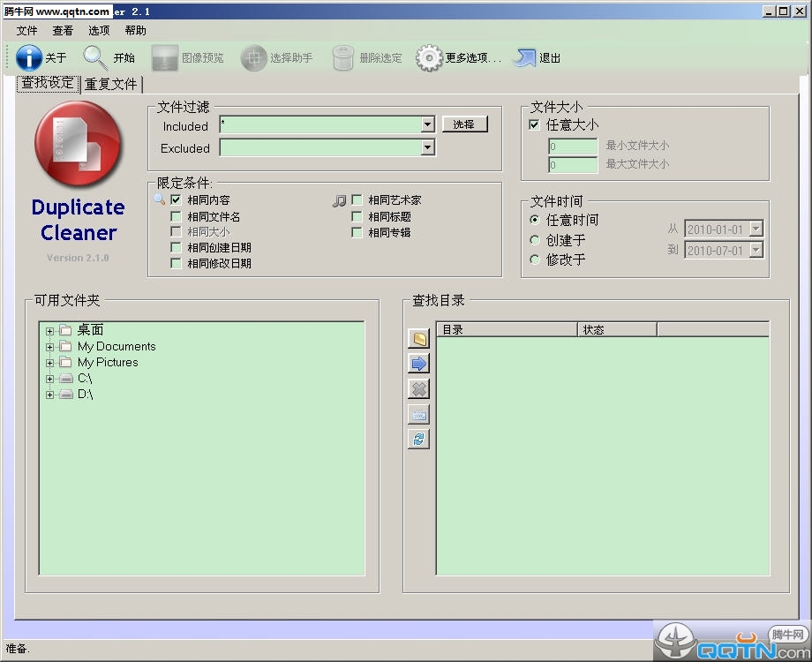Open the 从 start date dropdown
The image size is (812, 662).
coord(756,229)
